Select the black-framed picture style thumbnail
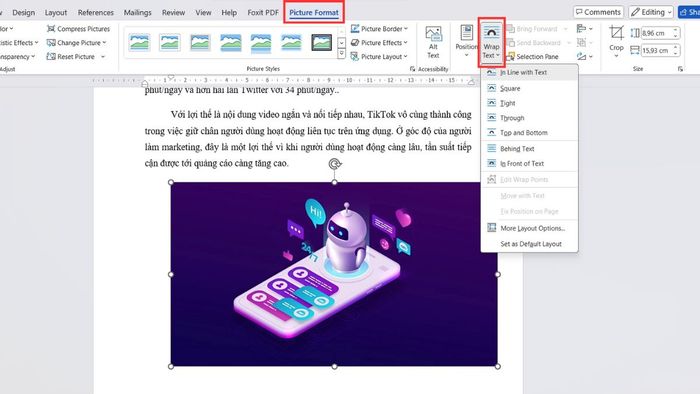The width and height of the screenshot is (700, 394). pyautogui.click(x=321, y=43)
